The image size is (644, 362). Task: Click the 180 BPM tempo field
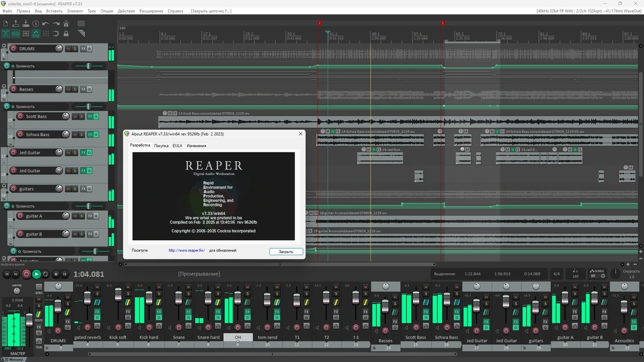click(x=575, y=274)
